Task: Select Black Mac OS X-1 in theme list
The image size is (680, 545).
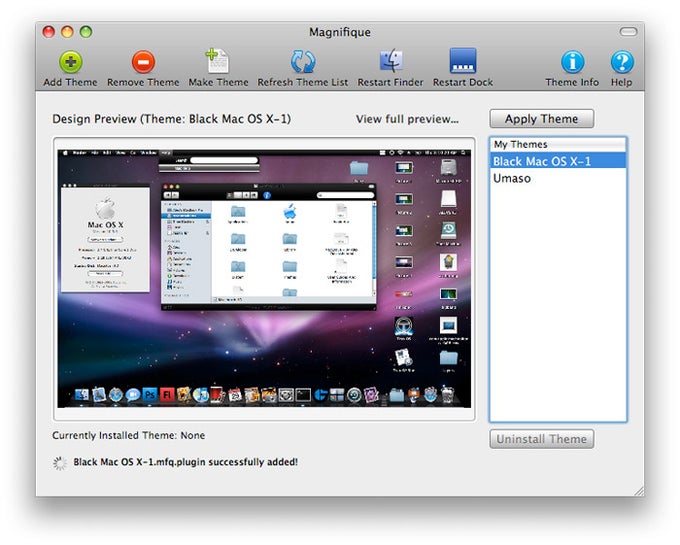Action: click(x=558, y=161)
